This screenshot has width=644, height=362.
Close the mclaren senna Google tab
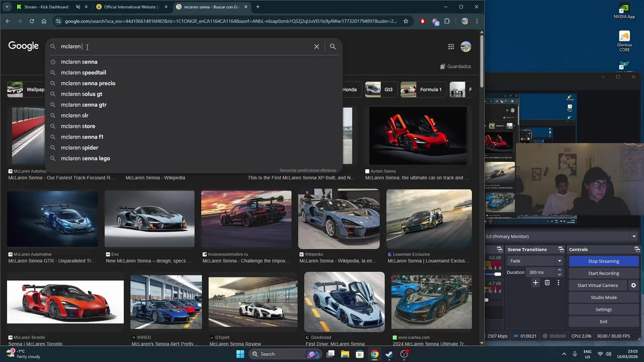[x=246, y=7]
